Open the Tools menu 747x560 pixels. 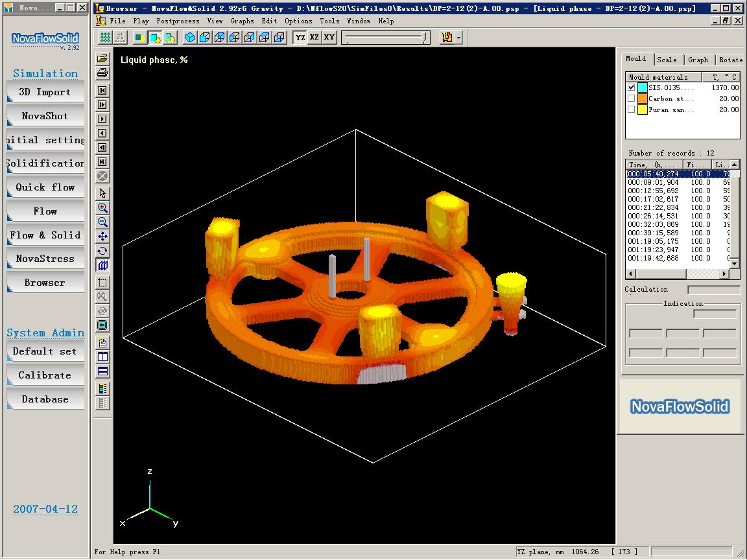tap(329, 21)
